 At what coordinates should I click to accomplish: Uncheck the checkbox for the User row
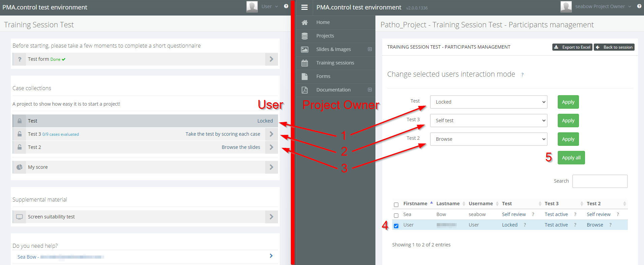(396, 226)
